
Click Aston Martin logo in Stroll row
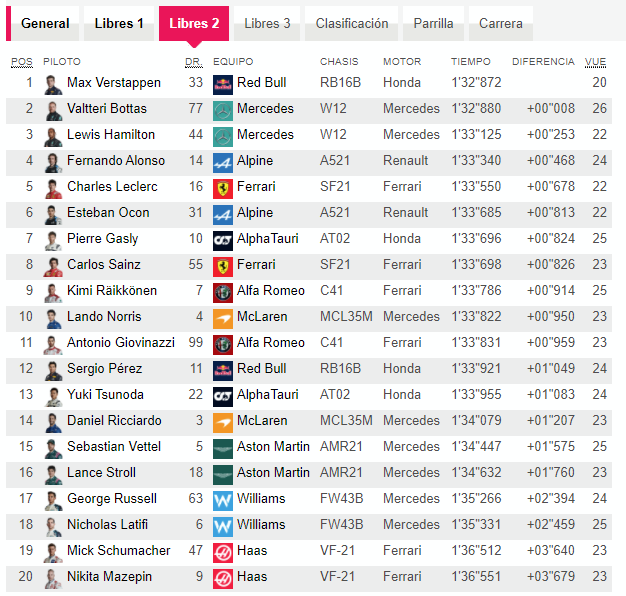[223, 474]
